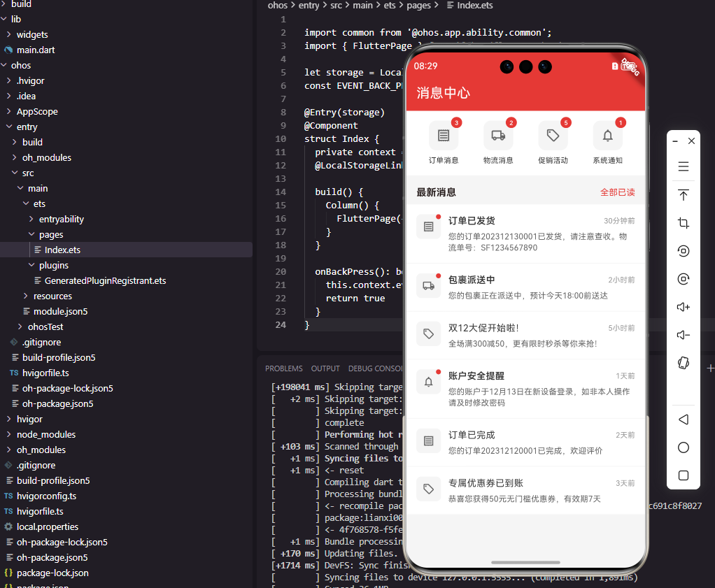This screenshot has height=588, width=715.
Task: Open the 包裹派送中 message title
Action: coord(472,280)
